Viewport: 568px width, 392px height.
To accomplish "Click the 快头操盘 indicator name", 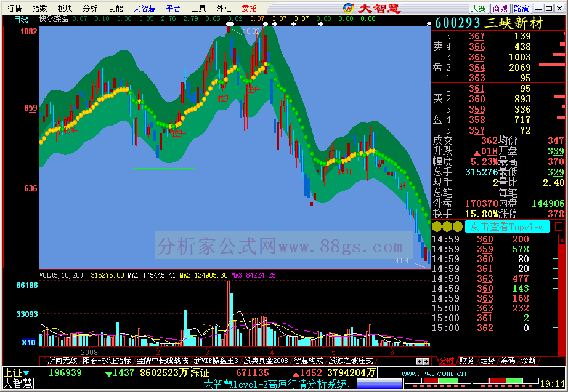I will 54,18.
